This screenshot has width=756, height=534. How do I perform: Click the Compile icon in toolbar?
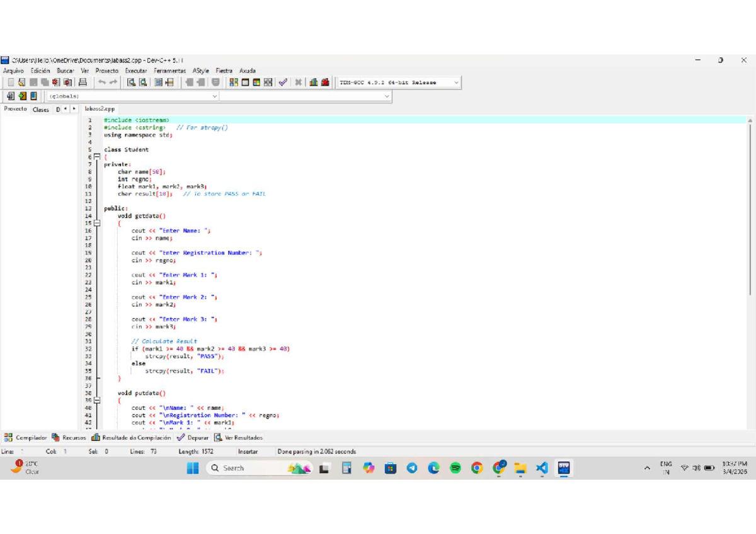(234, 82)
